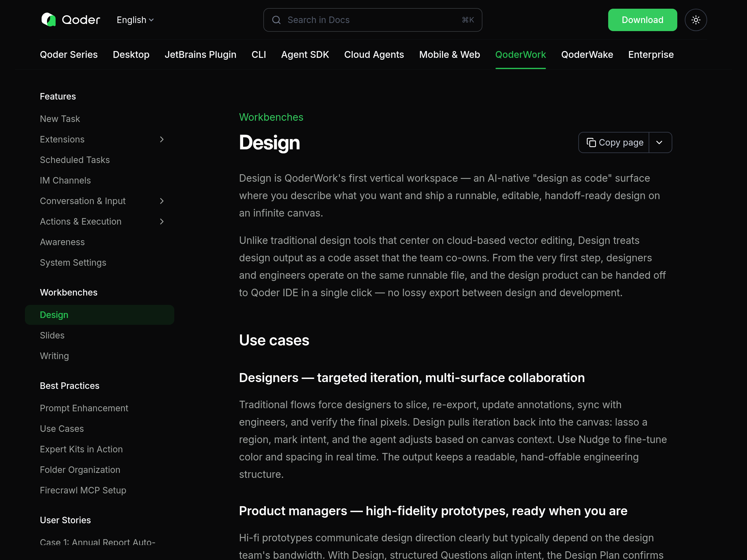Click the Designers targeted iteration heading
The width and height of the screenshot is (747, 560).
[x=412, y=378]
